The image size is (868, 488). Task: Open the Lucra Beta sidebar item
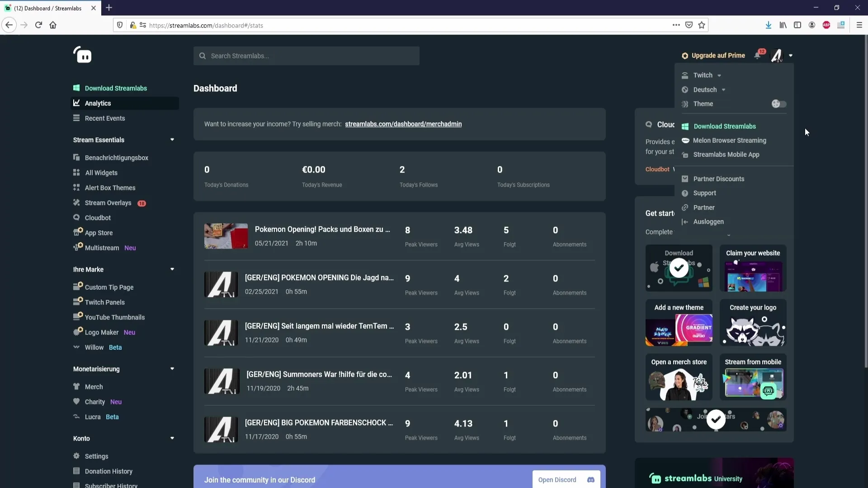(x=102, y=417)
